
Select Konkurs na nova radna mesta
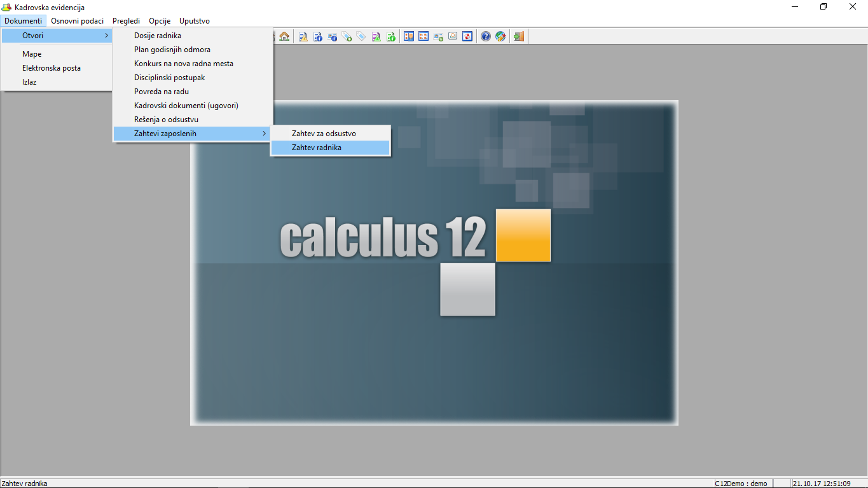coord(191,64)
